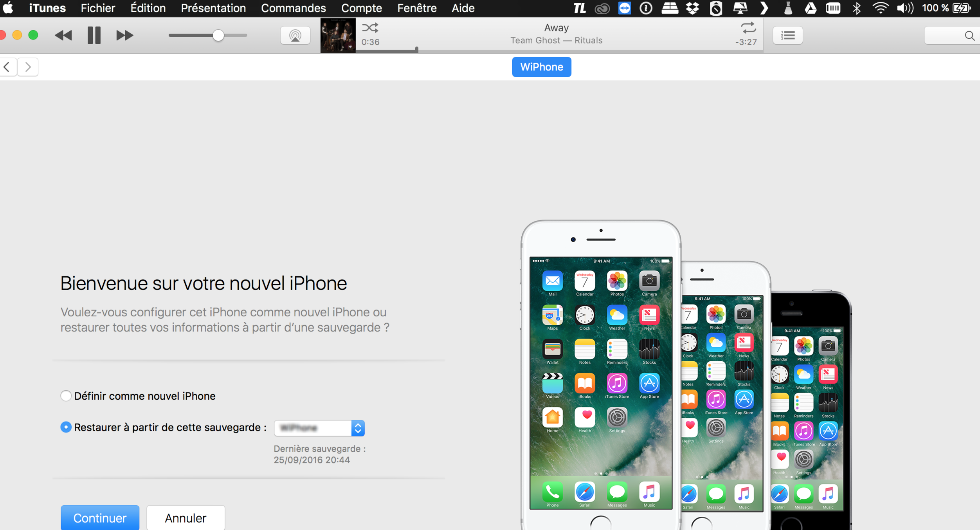980x530 pixels.
Task: Select Définir comme nouvel iPhone option
Action: tap(138, 396)
